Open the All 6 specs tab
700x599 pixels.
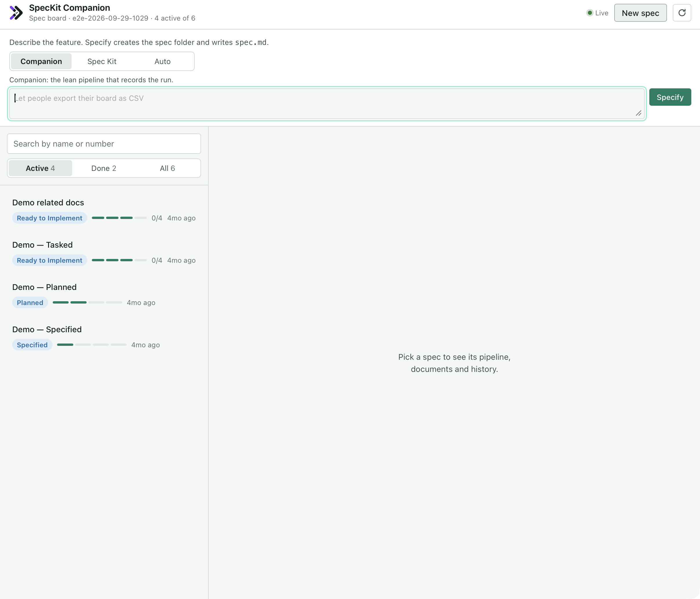tap(167, 168)
